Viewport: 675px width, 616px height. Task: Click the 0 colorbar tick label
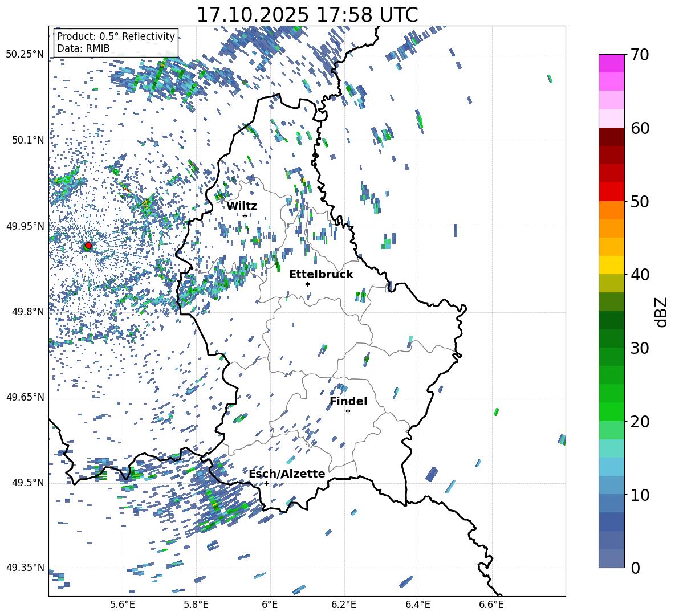pyautogui.click(x=635, y=568)
